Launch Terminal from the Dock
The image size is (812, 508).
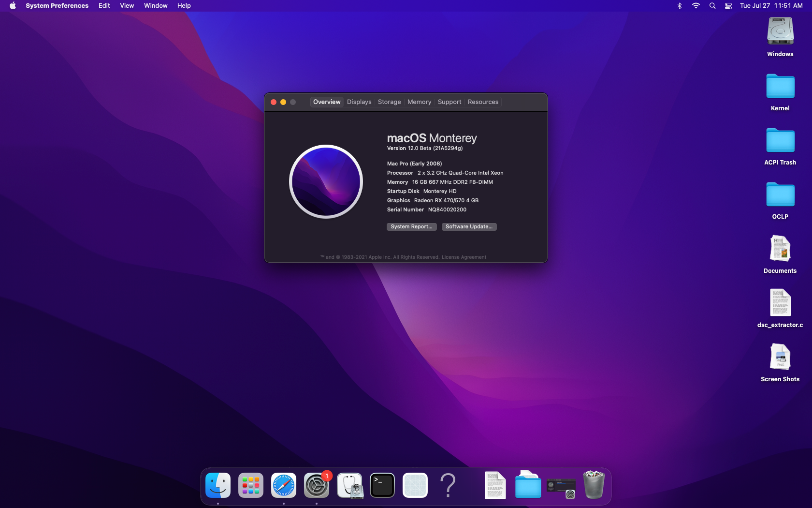click(x=382, y=485)
